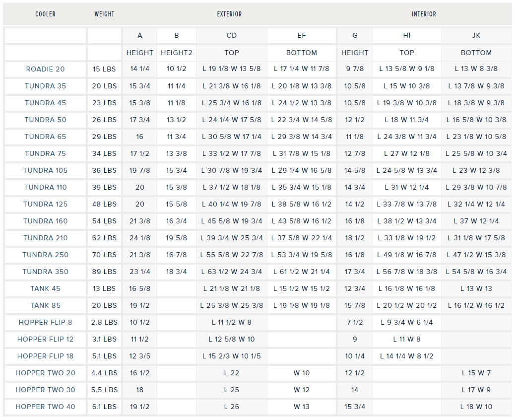Viewport: 515px width, 420px height.
Task: Click the BOTTOM subheader under JK
Action: pyautogui.click(x=476, y=53)
